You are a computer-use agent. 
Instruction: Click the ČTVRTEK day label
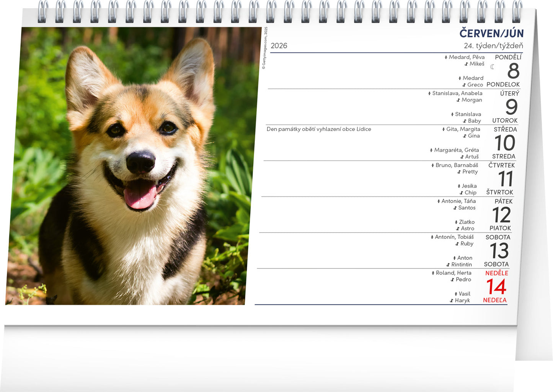501,165
